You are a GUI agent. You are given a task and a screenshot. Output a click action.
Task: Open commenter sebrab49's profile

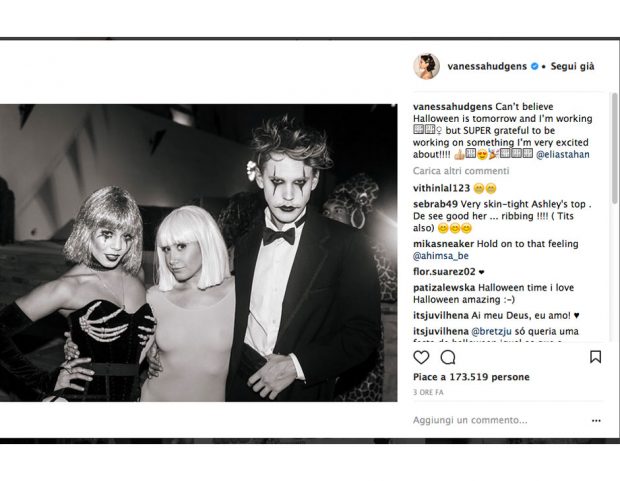[x=435, y=205]
